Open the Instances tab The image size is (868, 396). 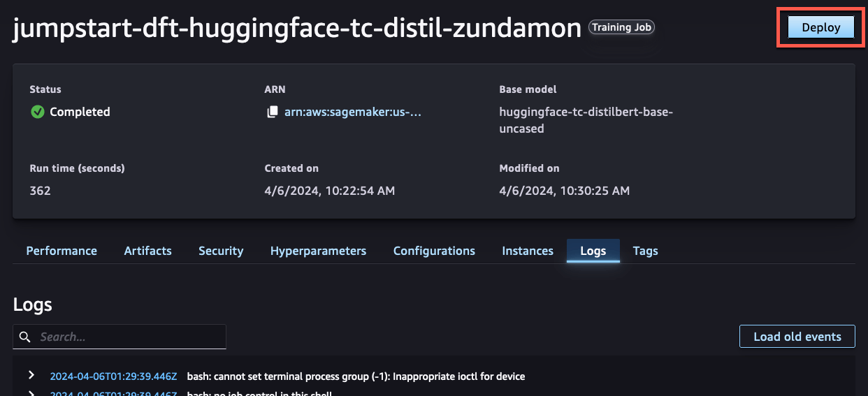(x=528, y=251)
